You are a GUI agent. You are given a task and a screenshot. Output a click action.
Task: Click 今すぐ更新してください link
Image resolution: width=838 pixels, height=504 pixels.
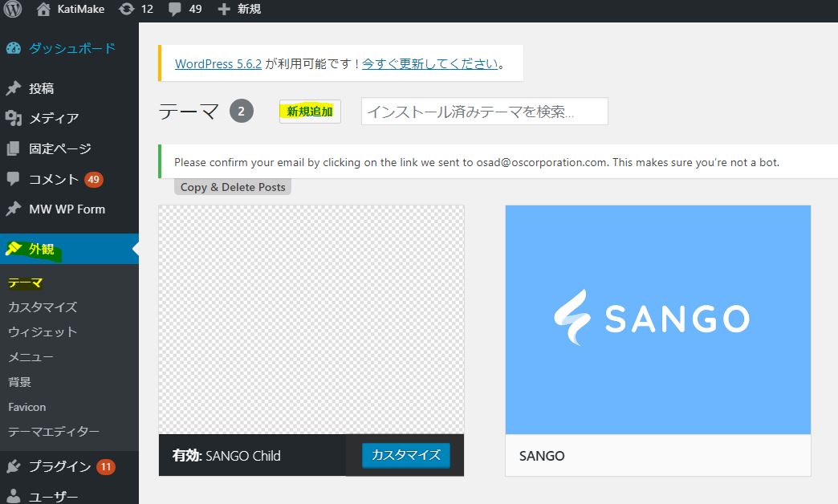[x=430, y=63]
